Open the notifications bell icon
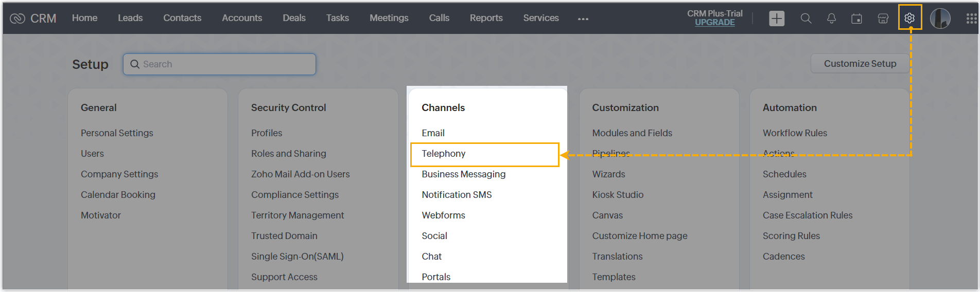The width and height of the screenshot is (980, 292). [x=831, y=19]
